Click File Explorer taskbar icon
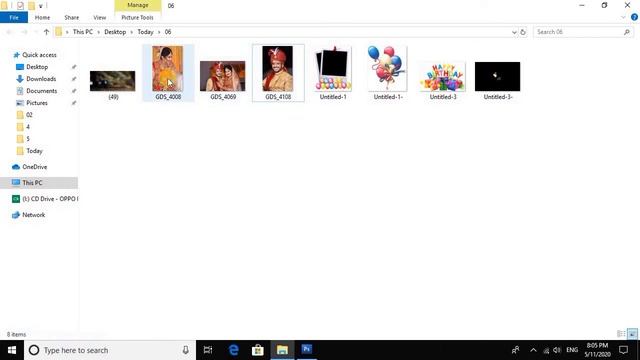Viewport: 640px width, 360px height. (x=282, y=350)
